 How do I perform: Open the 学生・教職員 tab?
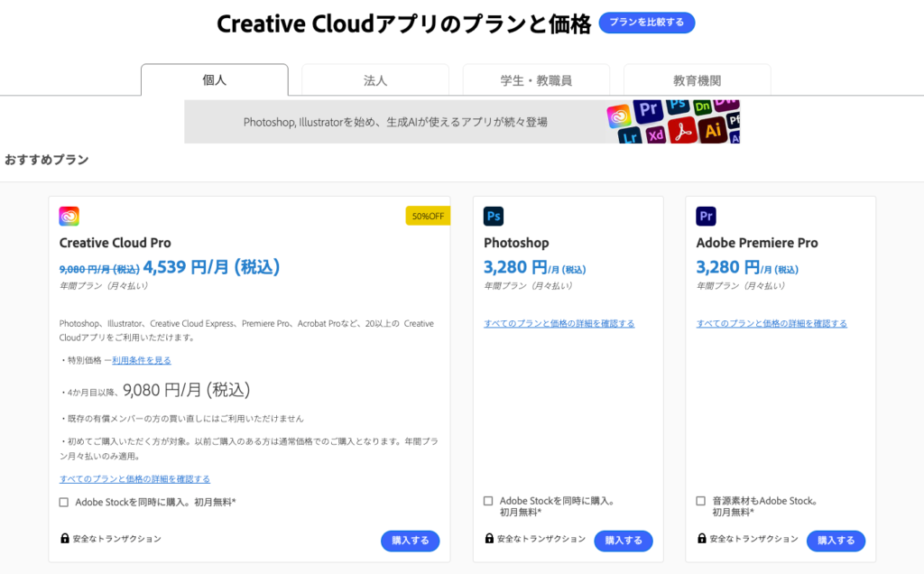coord(536,80)
